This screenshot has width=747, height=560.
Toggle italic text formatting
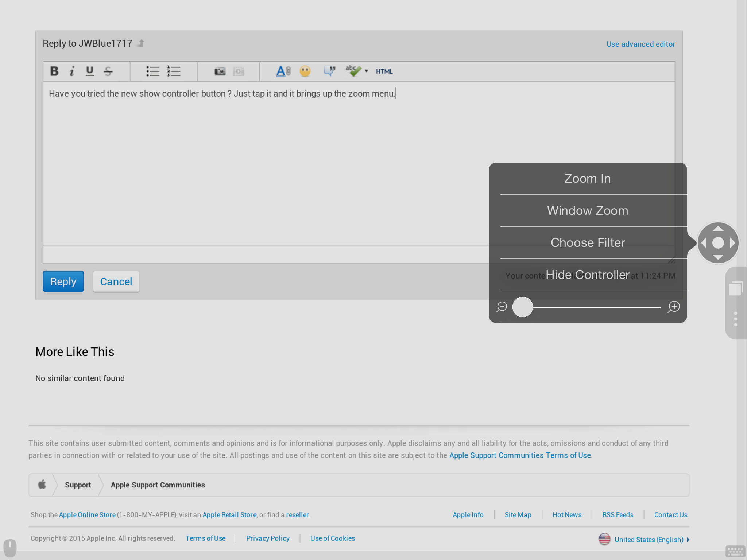(72, 71)
